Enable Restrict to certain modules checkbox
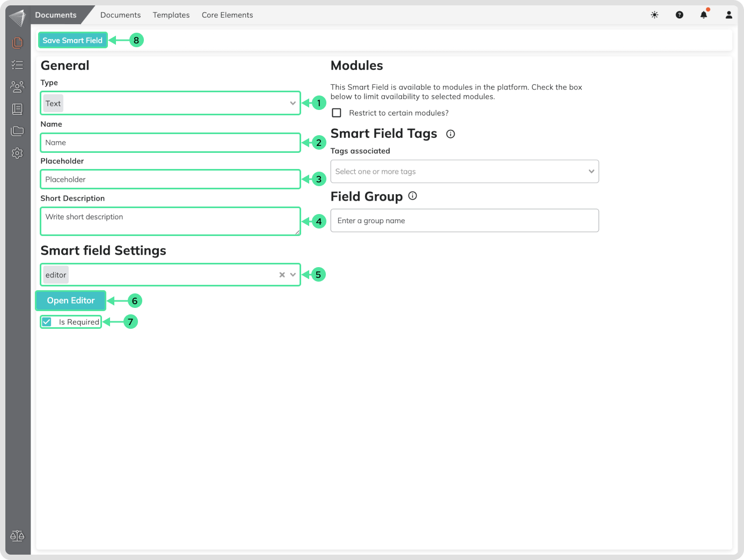Image resolution: width=744 pixels, height=560 pixels. 337,113
